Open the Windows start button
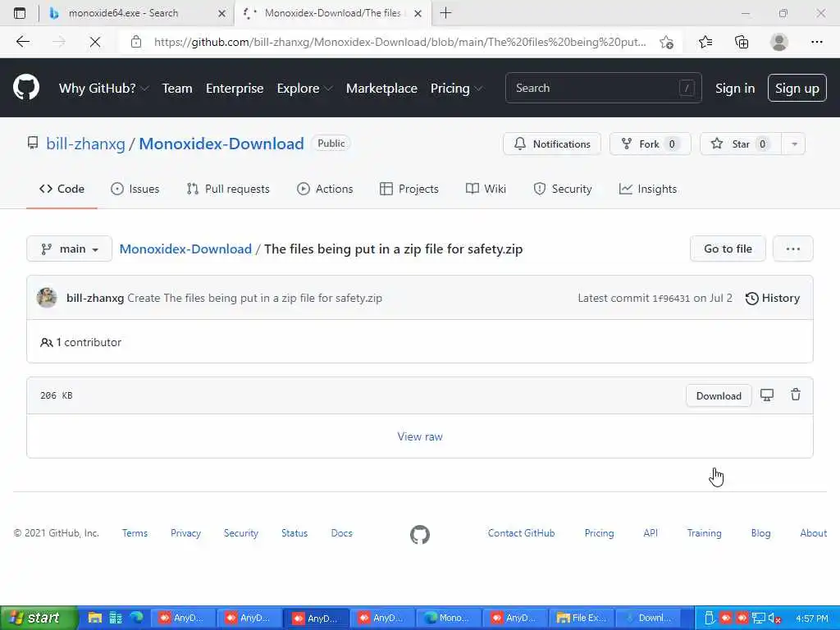 (x=39, y=618)
